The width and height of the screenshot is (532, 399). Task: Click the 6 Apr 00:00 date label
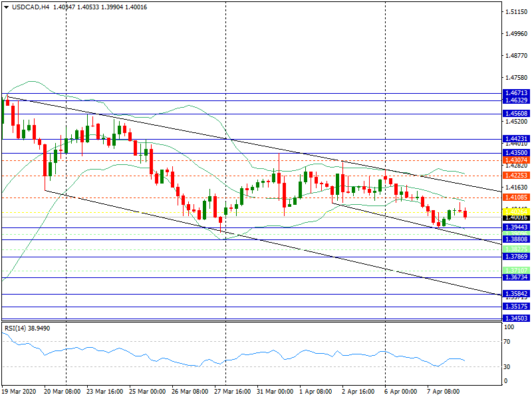click(x=400, y=392)
